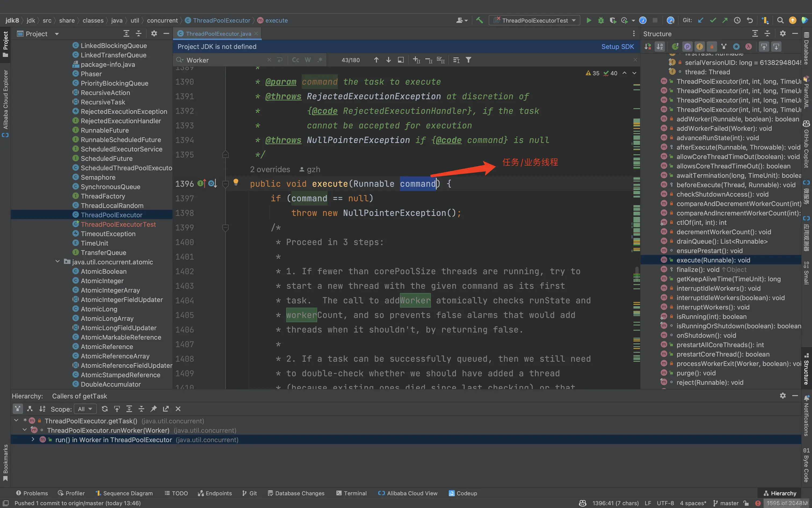
Task: Open the TODO tool window tab
Action: pyautogui.click(x=176, y=493)
